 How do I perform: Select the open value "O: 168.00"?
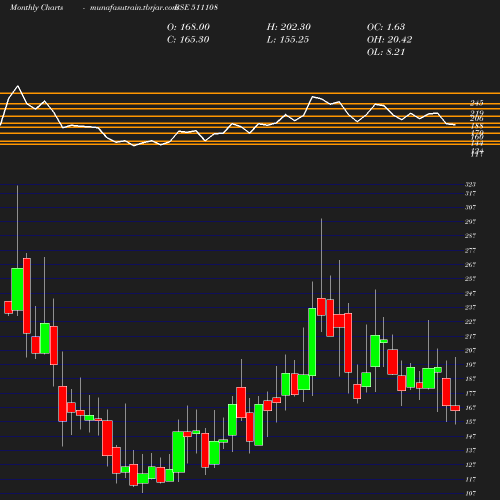tap(188, 27)
